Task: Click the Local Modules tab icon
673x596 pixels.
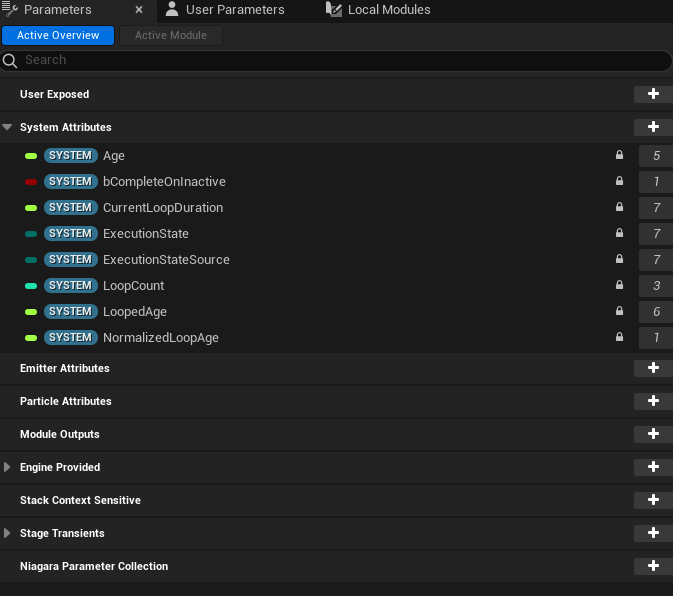Action: (x=333, y=9)
